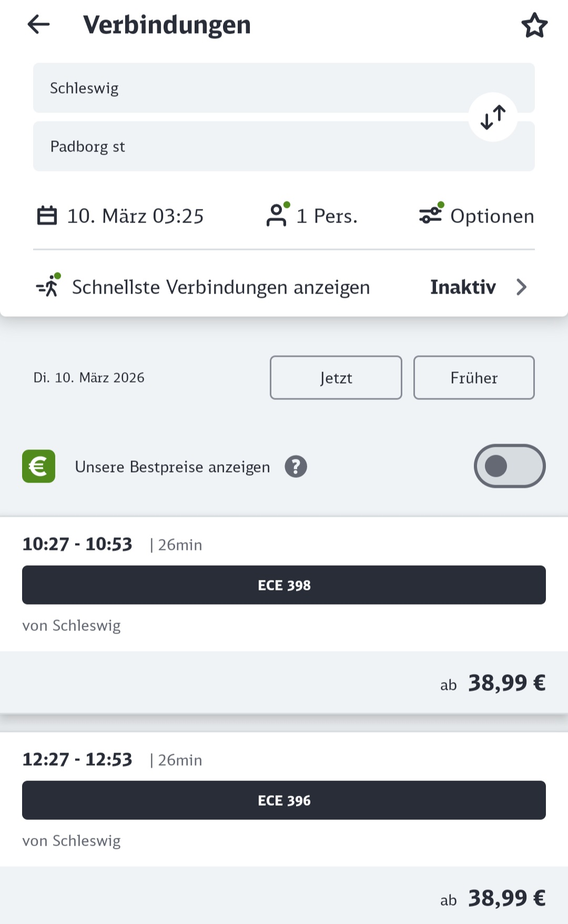
Task: Go back using the arrow icon
Action: (x=38, y=24)
